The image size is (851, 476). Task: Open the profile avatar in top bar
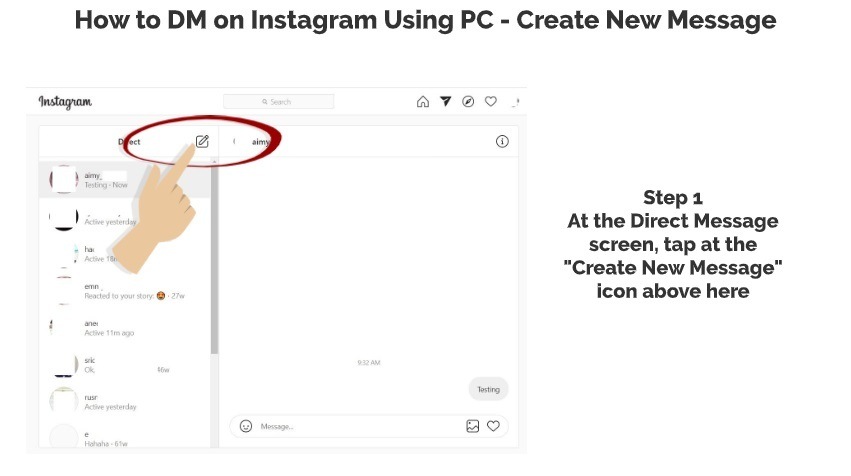[515, 101]
